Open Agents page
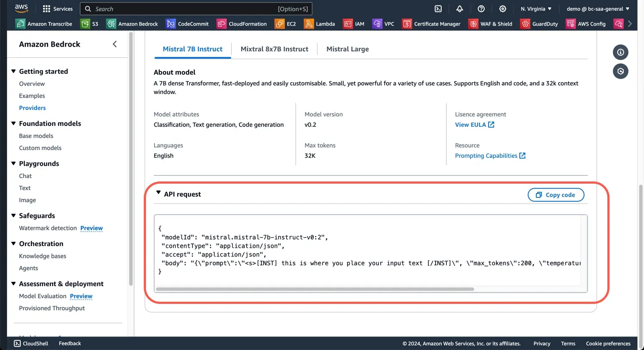This screenshot has width=644, height=350. [28, 268]
